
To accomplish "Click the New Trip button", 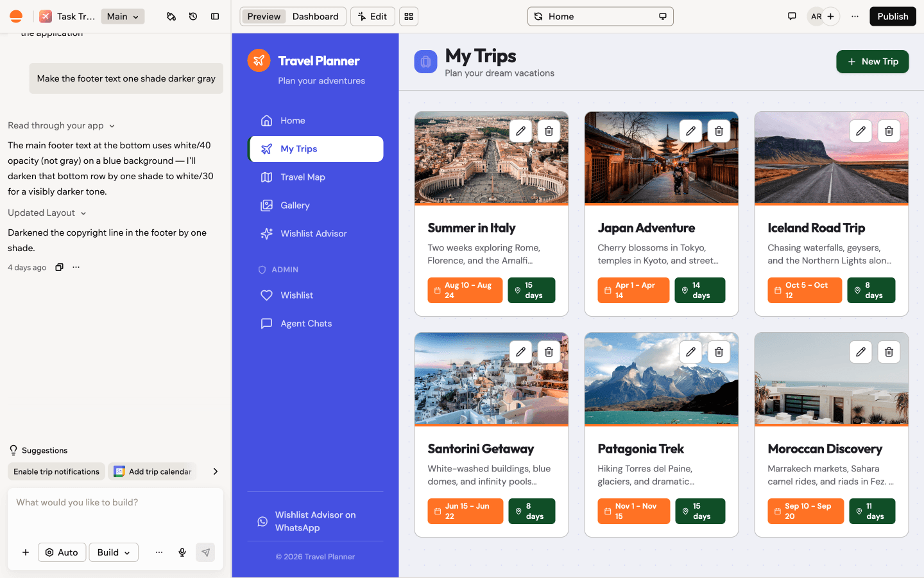I will (x=872, y=62).
